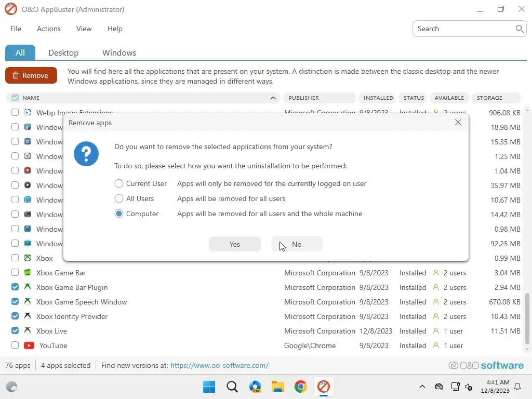Click the Xbox Game Speech Window icon

pyautogui.click(x=28, y=302)
